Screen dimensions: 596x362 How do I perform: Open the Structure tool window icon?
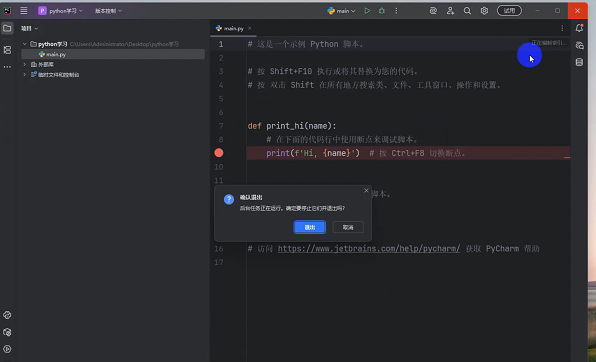pyautogui.click(x=7, y=50)
